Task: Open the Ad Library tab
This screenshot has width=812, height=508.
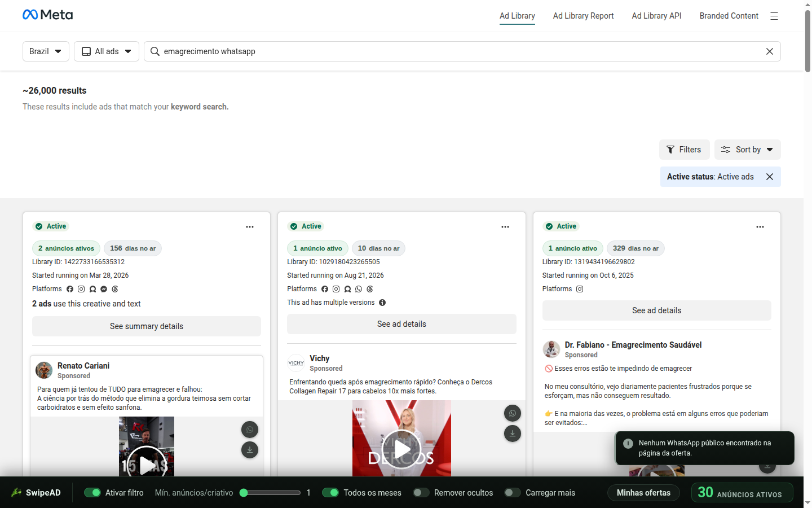Action: click(x=517, y=16)
